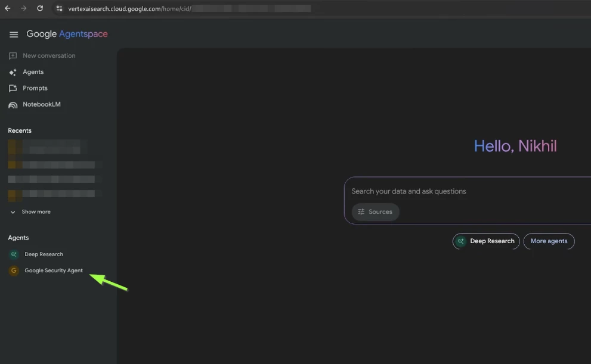Screen dimensions: 591x364
Task: Click the Recents section heading
Action: point(20,130)
